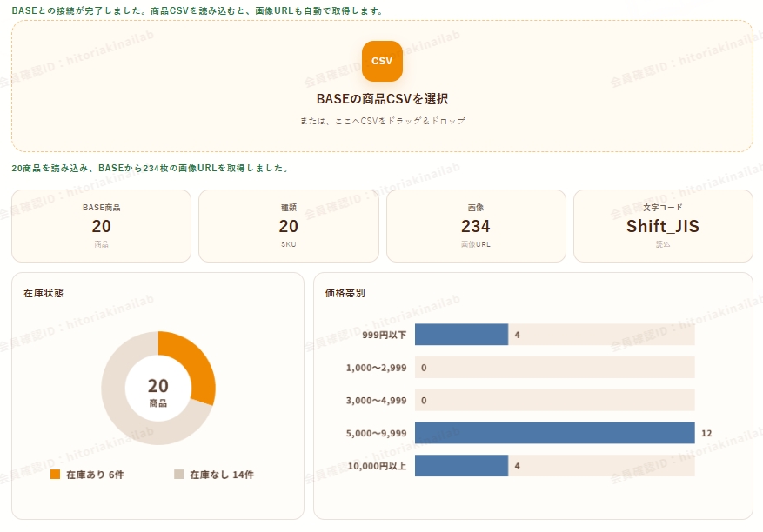The image size is (763, 532).
Task: Open the 画像 234 URL card
Action: [476, 226]
